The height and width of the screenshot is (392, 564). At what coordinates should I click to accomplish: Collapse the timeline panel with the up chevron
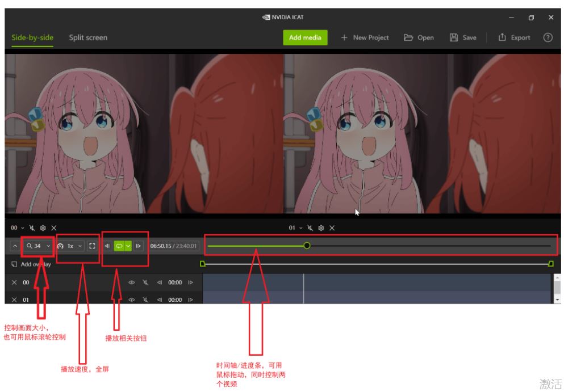click(x=15, y=246)
